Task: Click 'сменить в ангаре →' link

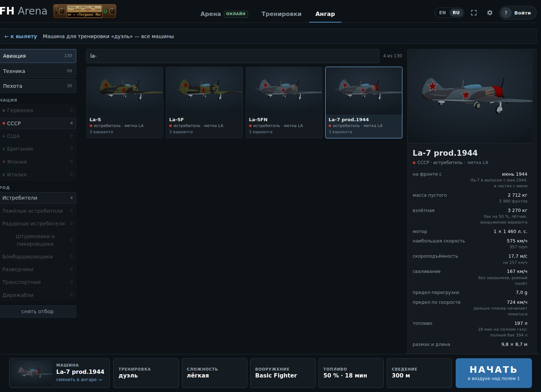Action: pos(79,380)
